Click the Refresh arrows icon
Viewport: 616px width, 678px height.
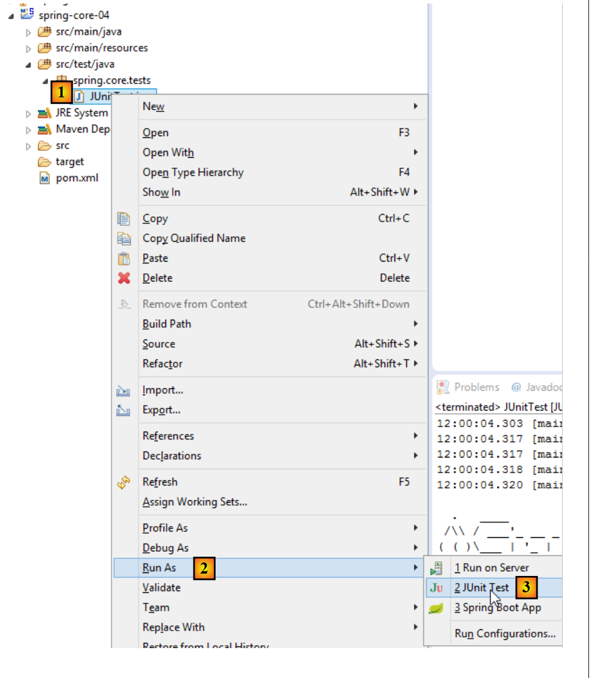coord(124,482)
